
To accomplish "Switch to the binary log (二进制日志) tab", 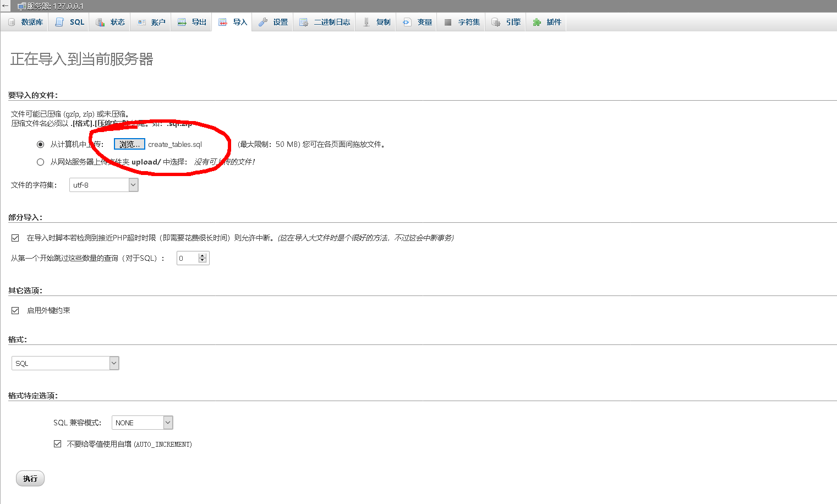I will pyautogui.click(x=326, y=22).
